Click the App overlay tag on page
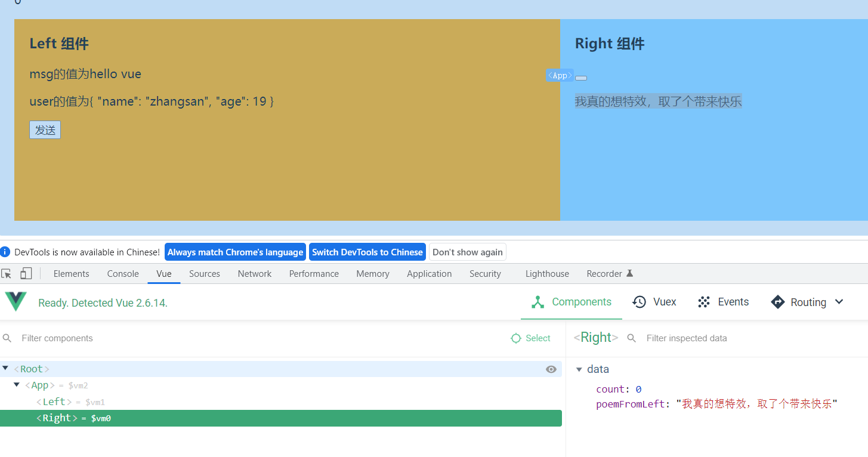Screen dimensions: 868x457 click(560, 75)
